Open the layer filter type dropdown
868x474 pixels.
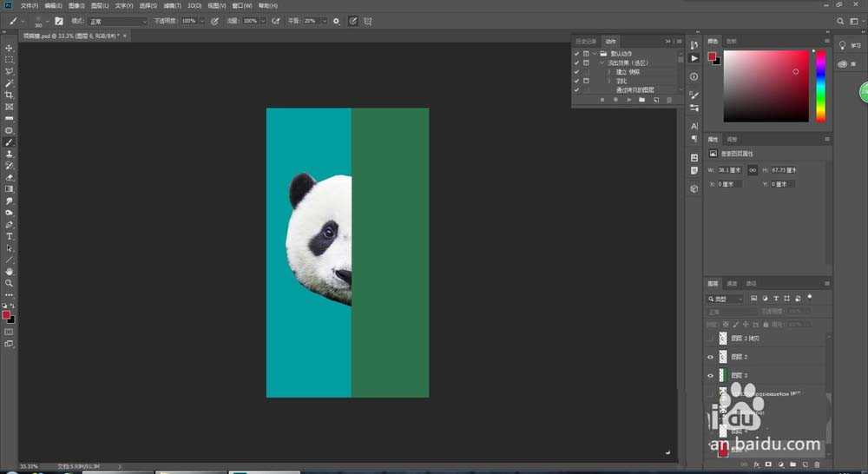click(x=726, y=299)
